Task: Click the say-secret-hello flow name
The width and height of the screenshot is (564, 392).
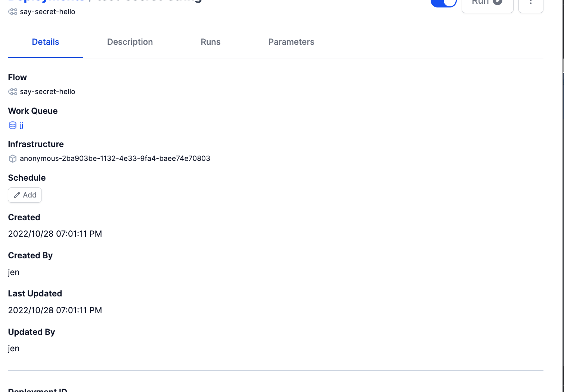Action: click(48, 91)
